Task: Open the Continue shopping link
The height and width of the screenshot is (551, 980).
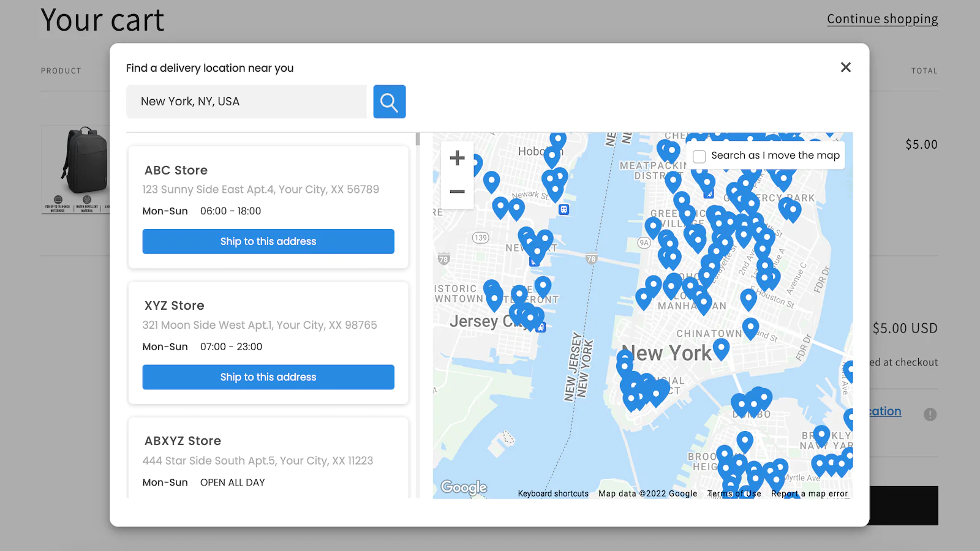Action: click(882, 19)
